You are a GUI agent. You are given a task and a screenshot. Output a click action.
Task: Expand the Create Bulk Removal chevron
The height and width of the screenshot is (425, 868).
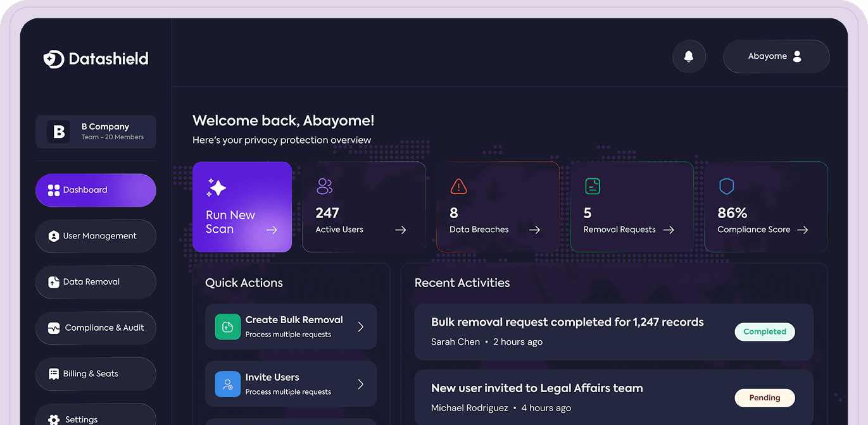tap(361, 326)
